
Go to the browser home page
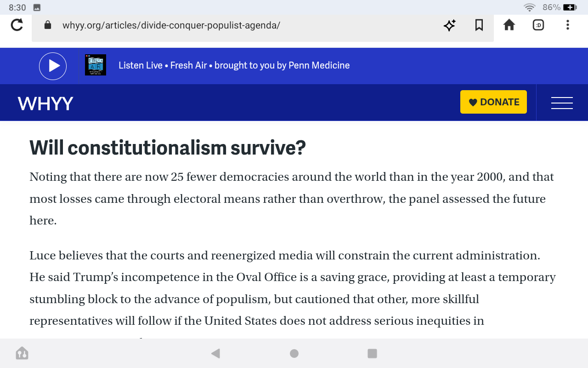pyautogui.click(x=509, y=25)
